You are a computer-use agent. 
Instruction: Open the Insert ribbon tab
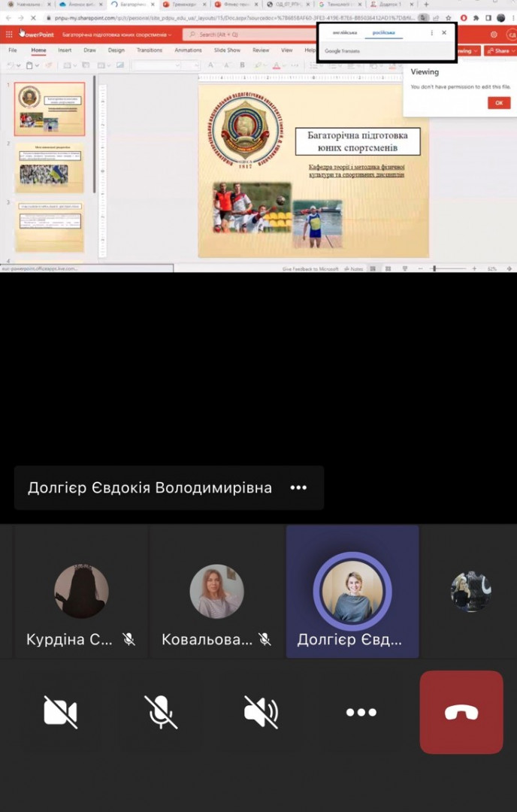coord(65,50)
